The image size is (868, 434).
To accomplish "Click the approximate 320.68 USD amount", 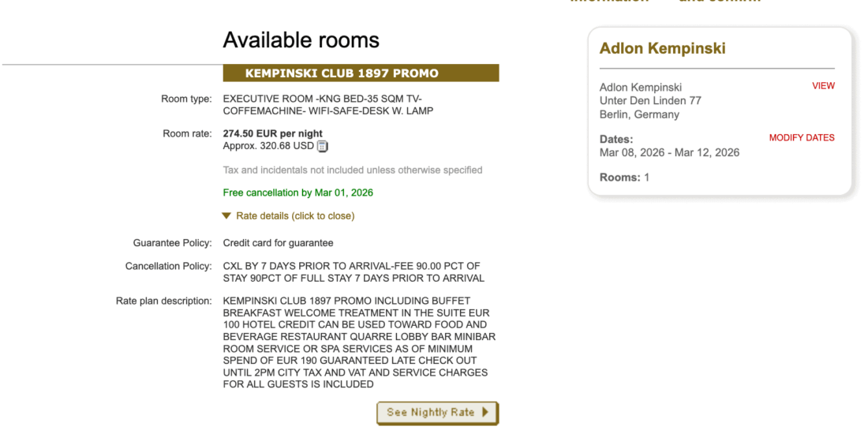I will coord(268,146).
